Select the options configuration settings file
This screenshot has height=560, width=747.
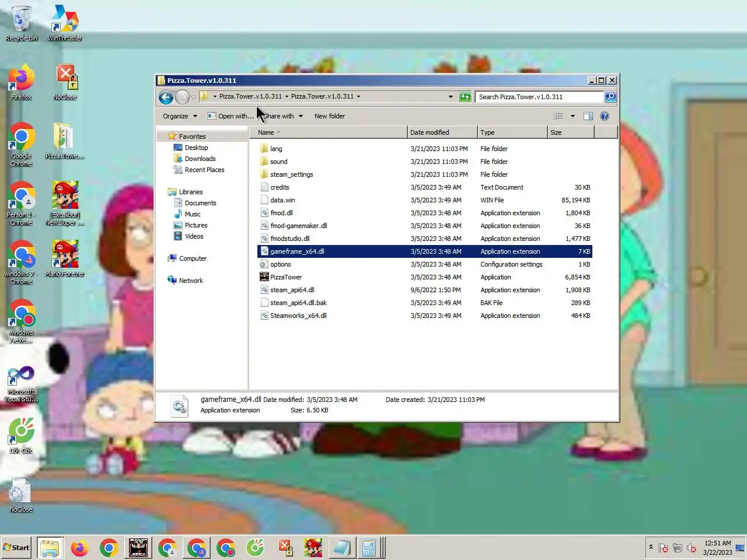pyautogui.click(x=280, y=264)
